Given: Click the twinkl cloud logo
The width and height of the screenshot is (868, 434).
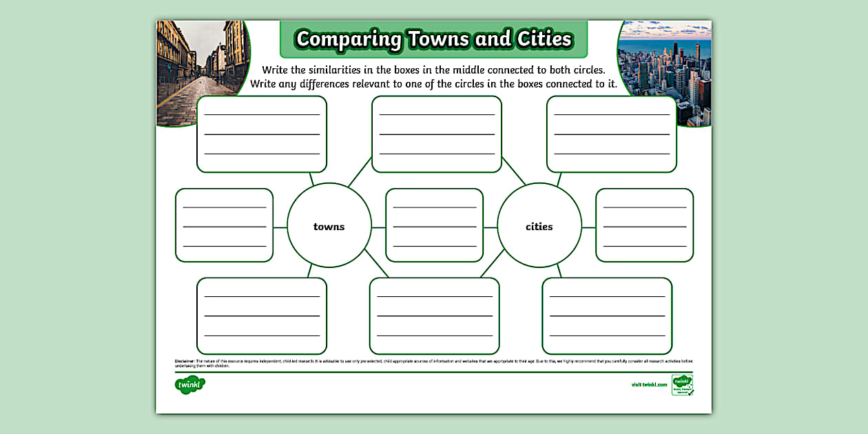Looking at the screenshot, I should (191, 383).
